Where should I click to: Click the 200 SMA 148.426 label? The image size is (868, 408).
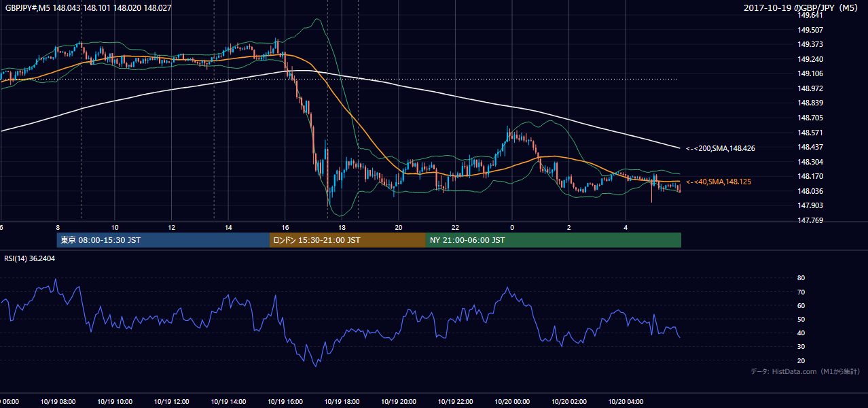721,148
